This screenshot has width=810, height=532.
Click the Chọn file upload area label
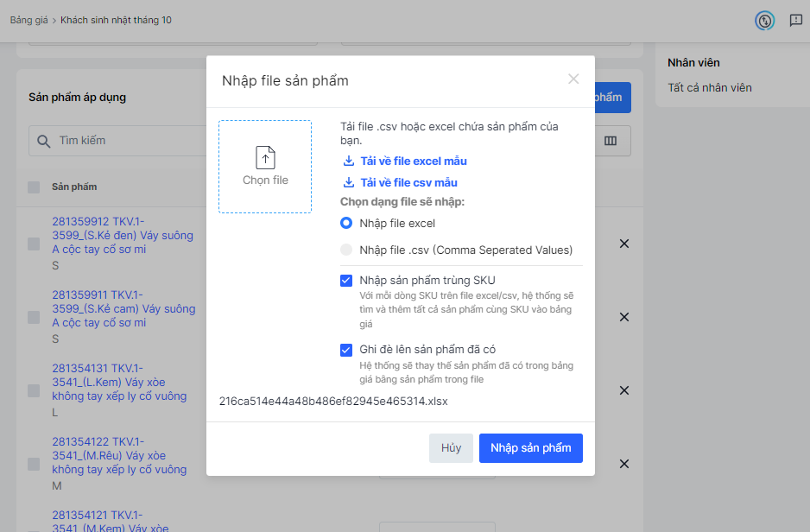point(265,180)
